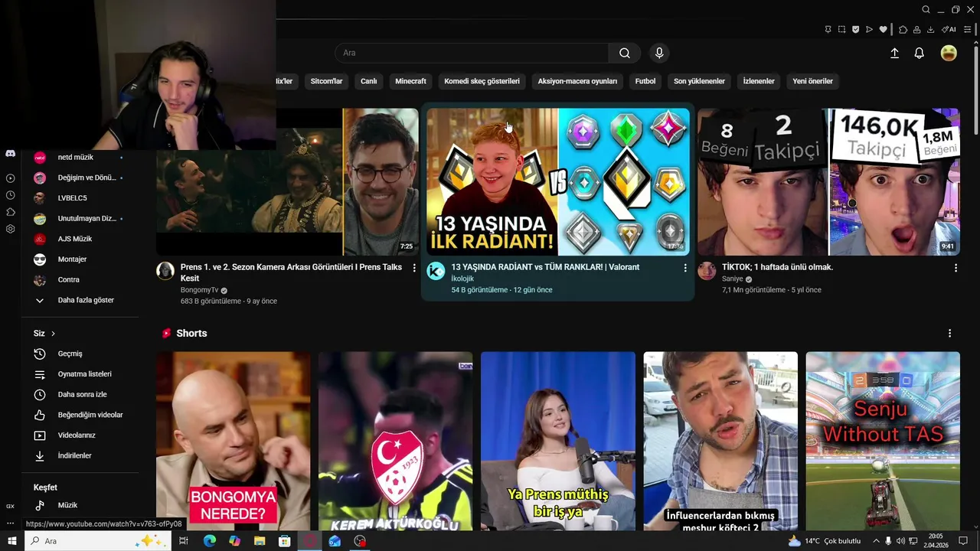Click the heart bookmark icon
The width and height of the screenshot is (980, 551).
883,30
